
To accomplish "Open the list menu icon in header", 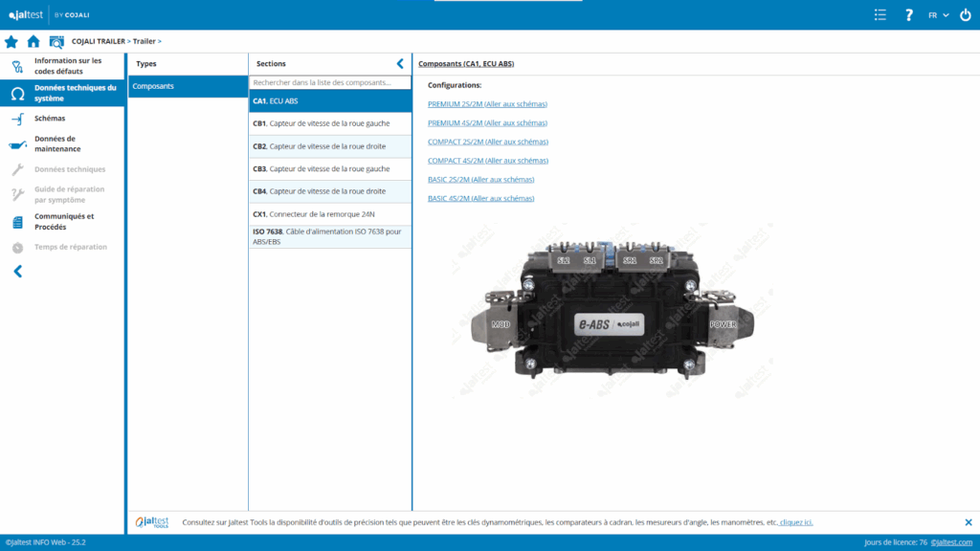I will [x=880, y=15].
